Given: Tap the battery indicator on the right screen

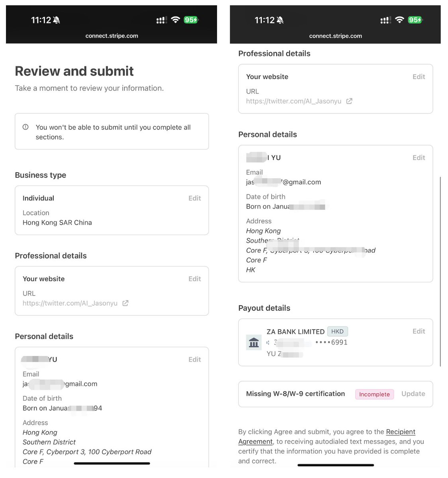Looking at the screenshot, I should [415, 20].
